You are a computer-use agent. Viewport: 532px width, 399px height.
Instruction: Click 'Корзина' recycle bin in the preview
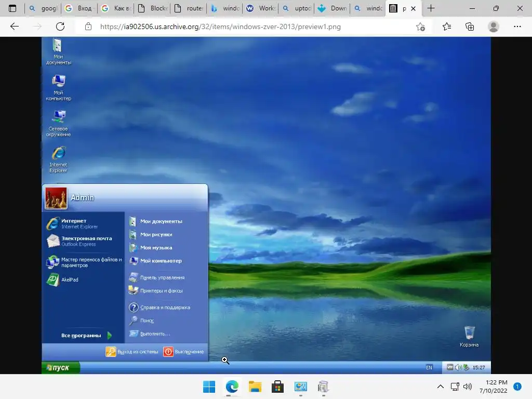point(469,337)
